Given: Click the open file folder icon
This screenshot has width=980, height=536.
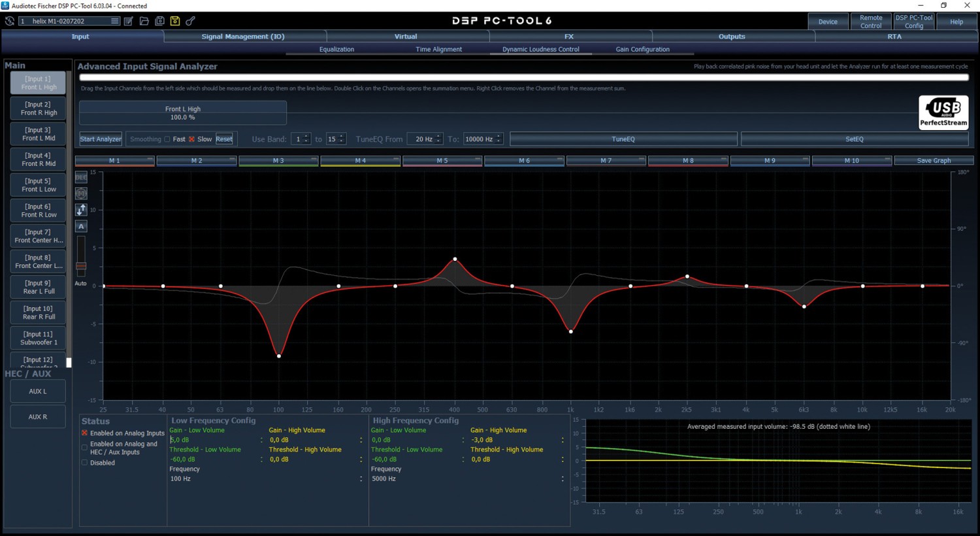Looking at the screenshot, I should 144,21.
